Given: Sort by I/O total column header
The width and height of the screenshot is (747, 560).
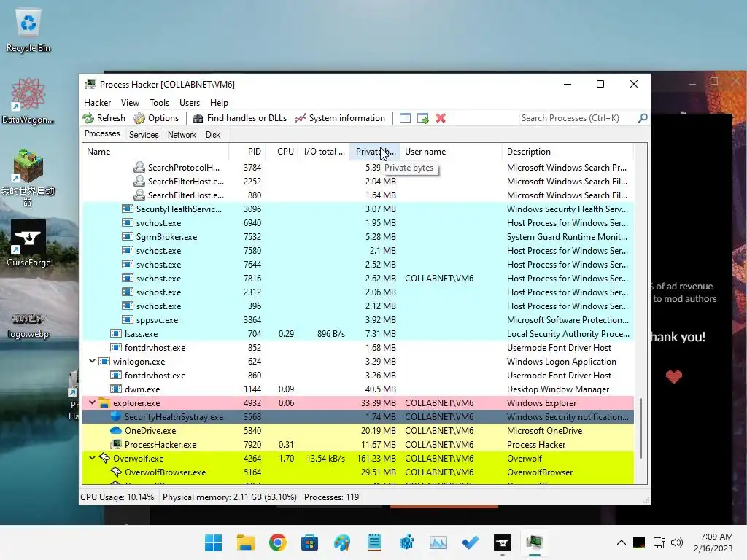Looking at the screenshot, I should (324, 152).
